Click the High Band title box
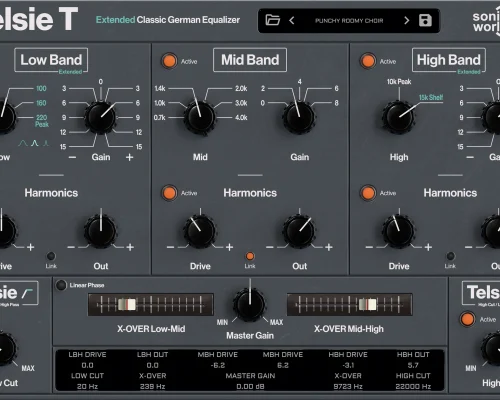 (x=449, y=60)
